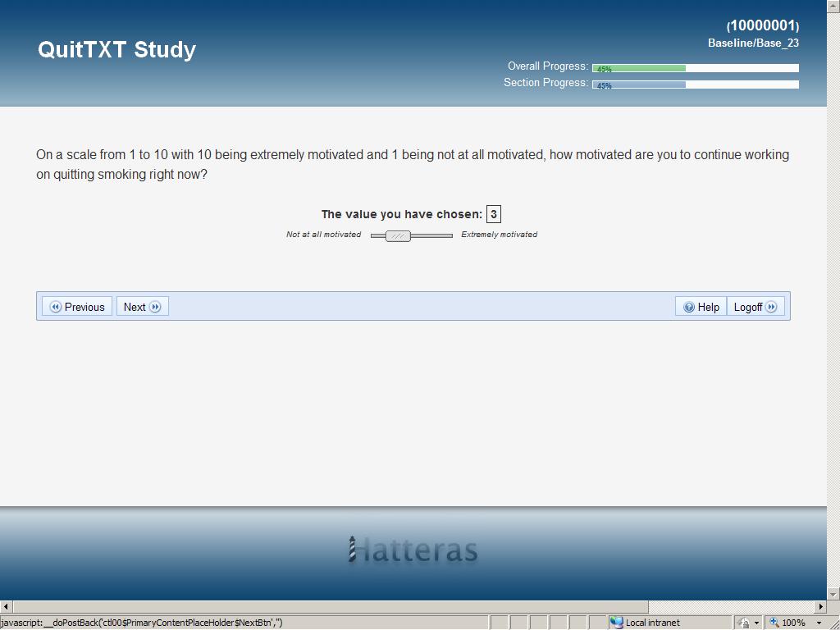Click the chosen value box showing 3
Viewport: 840px width, 630px height.
[x=493, y=214]
